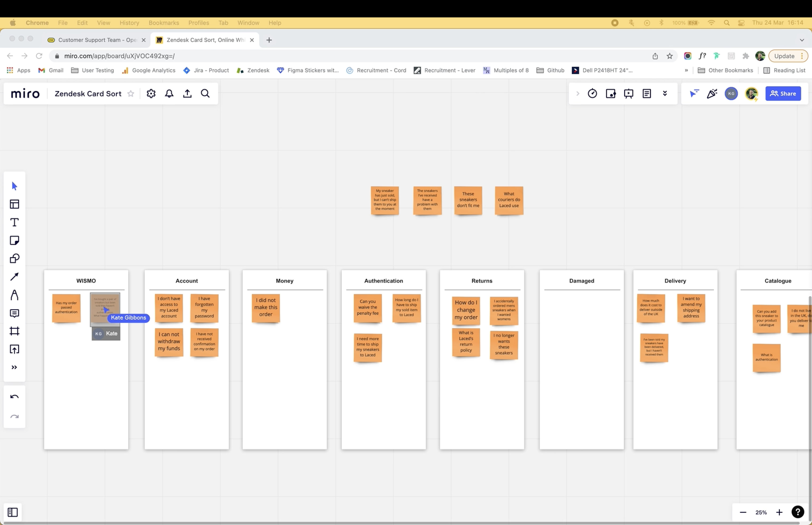
Task: Open the voting tool
Action: 611,93
